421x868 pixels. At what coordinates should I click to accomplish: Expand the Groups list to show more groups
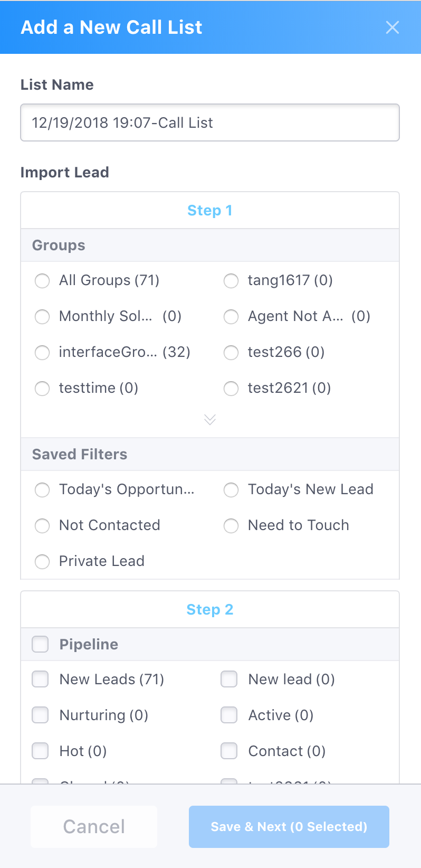(x=210, y=420)
